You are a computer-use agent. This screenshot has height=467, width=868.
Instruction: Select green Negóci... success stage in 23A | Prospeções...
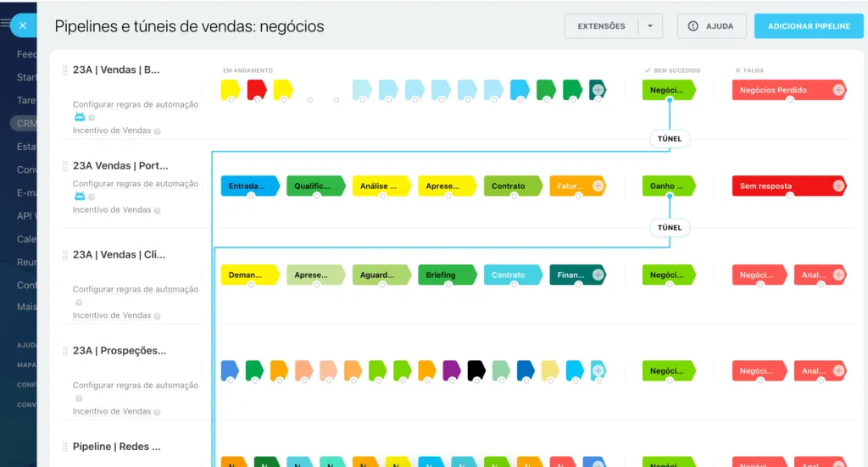pos(669,370)
